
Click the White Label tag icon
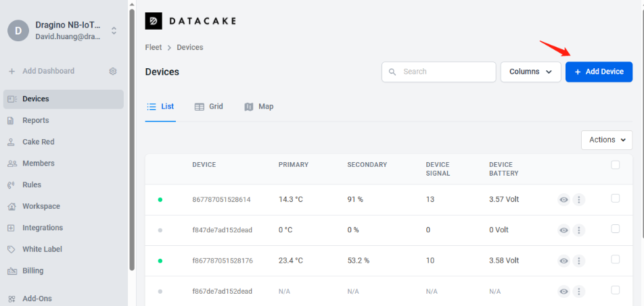coord(11,249)
